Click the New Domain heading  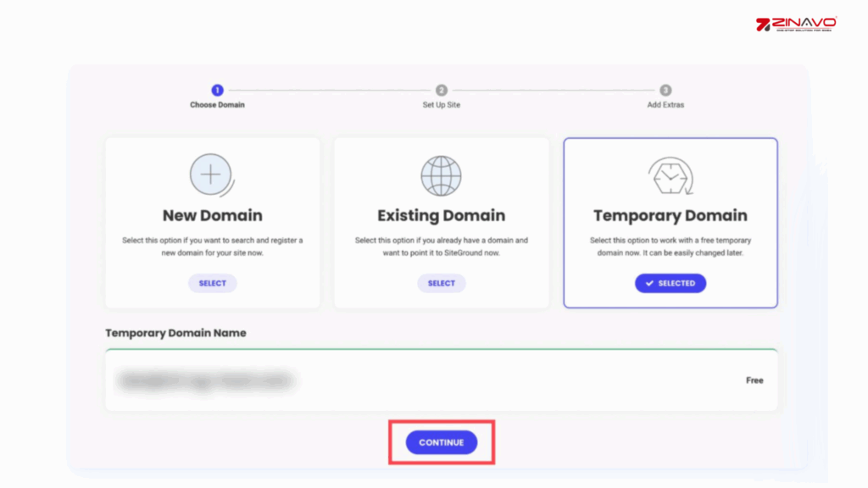pos(212,215)
